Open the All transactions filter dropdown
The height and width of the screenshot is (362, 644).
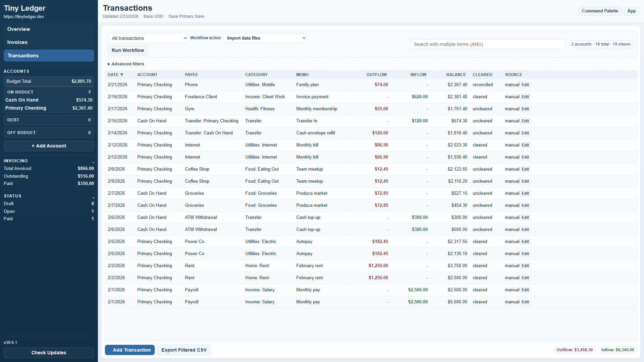pos(148,38)
